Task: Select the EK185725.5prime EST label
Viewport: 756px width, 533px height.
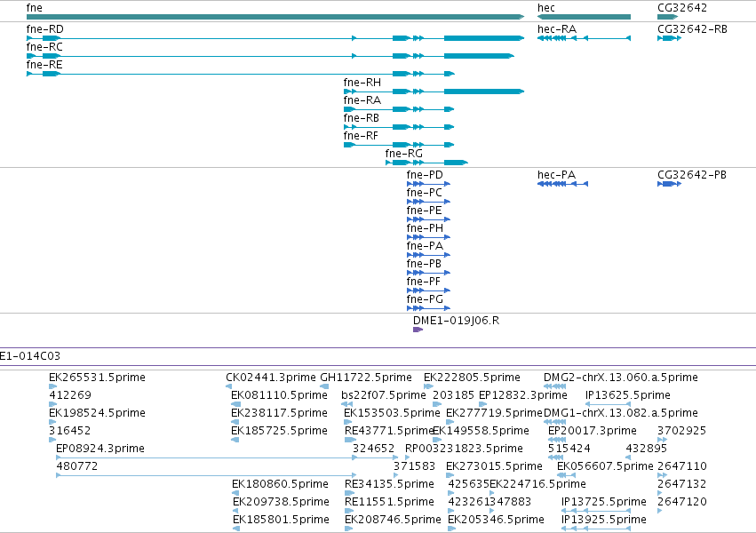Action: (x=279, y=431)
